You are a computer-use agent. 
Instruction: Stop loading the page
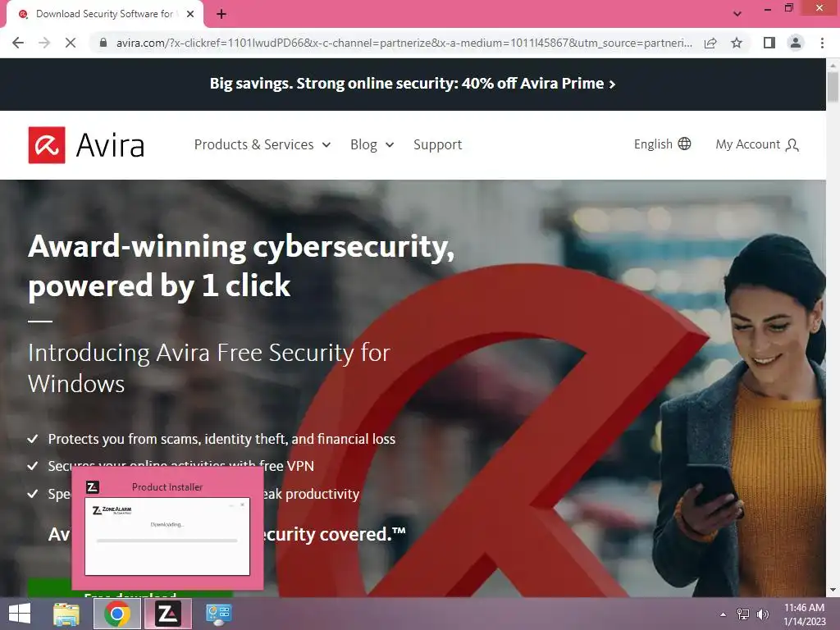coord(71,43)
